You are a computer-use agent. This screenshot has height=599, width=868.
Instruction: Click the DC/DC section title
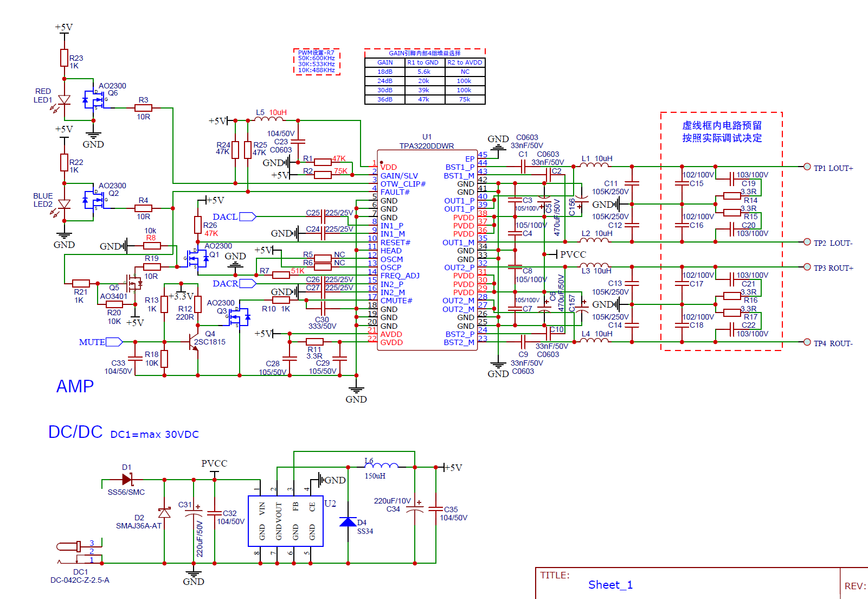click(x=75, y=432)
